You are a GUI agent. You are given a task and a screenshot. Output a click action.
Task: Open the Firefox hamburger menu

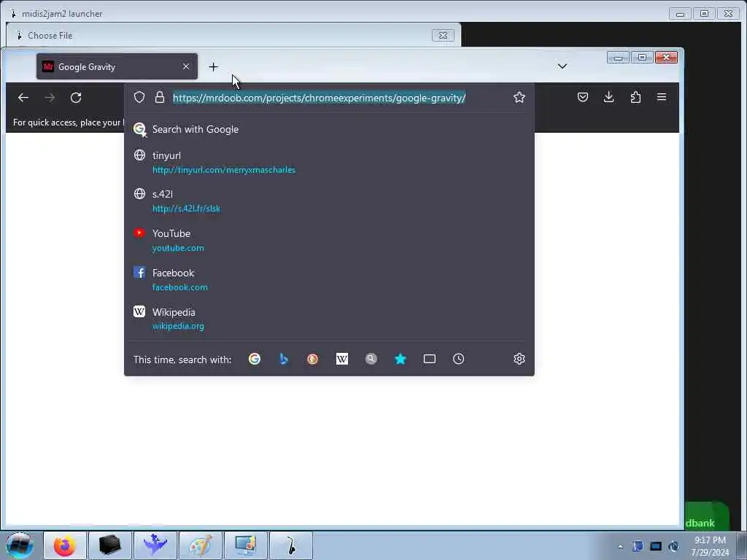tap(662, 97)
